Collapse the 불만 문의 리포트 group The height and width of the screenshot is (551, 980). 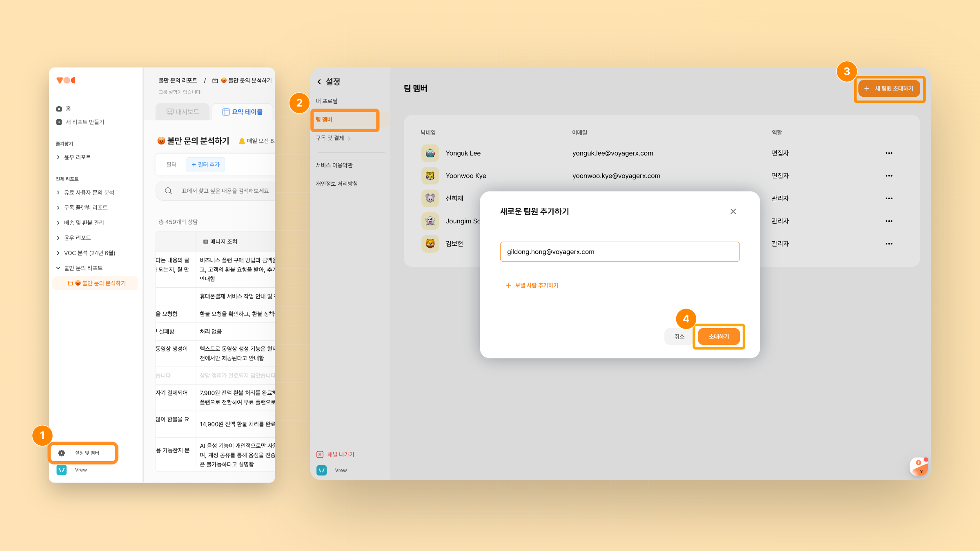click(58, 268)
